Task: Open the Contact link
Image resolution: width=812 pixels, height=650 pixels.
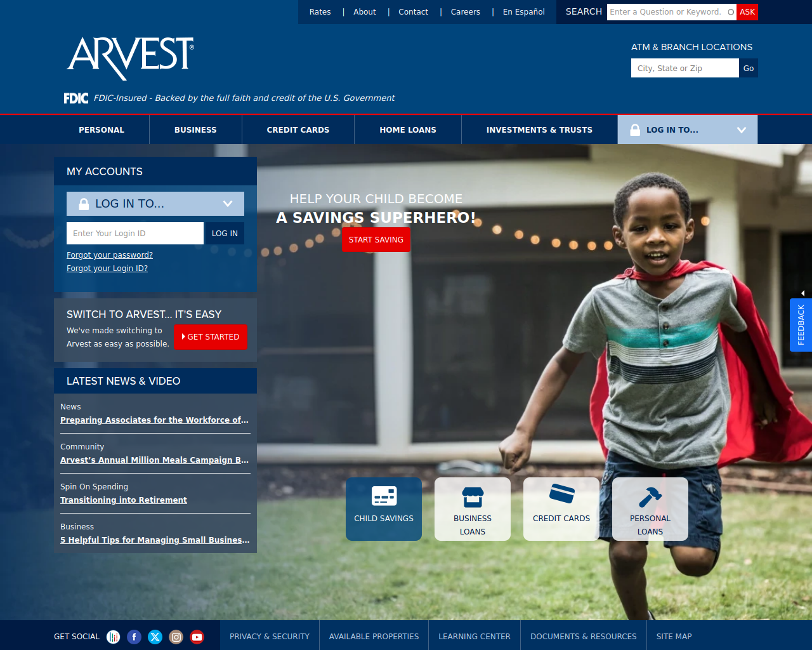Action: (x=414, y=12)
